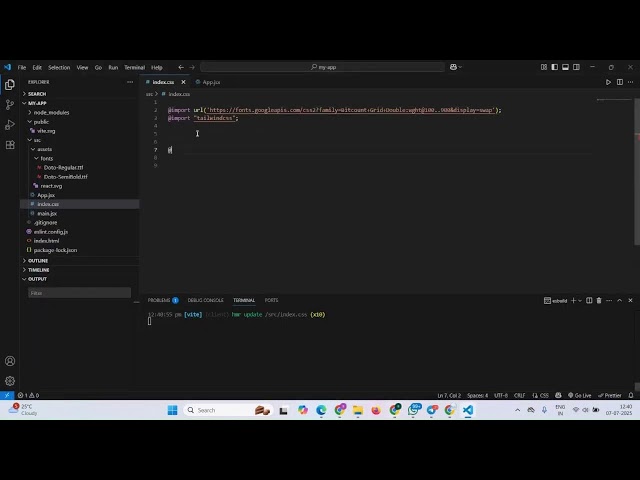Open the main.jsx file
Viewport: 640px width, 480px height.
80,213
